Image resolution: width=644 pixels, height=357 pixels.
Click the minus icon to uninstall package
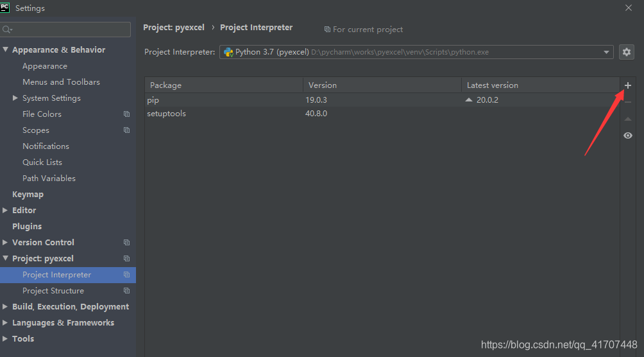click(627, 102)
